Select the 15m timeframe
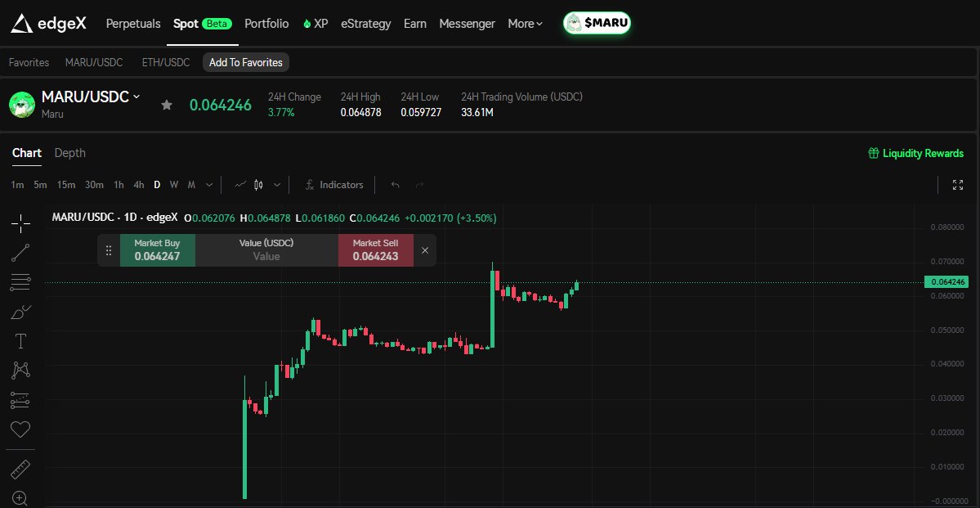 pos(66,185)
